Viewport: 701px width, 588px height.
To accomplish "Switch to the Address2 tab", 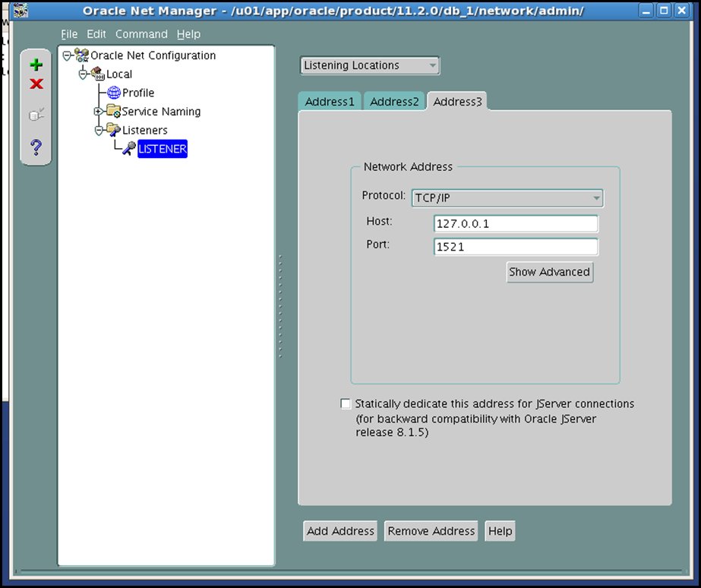I will click(394, 102).
